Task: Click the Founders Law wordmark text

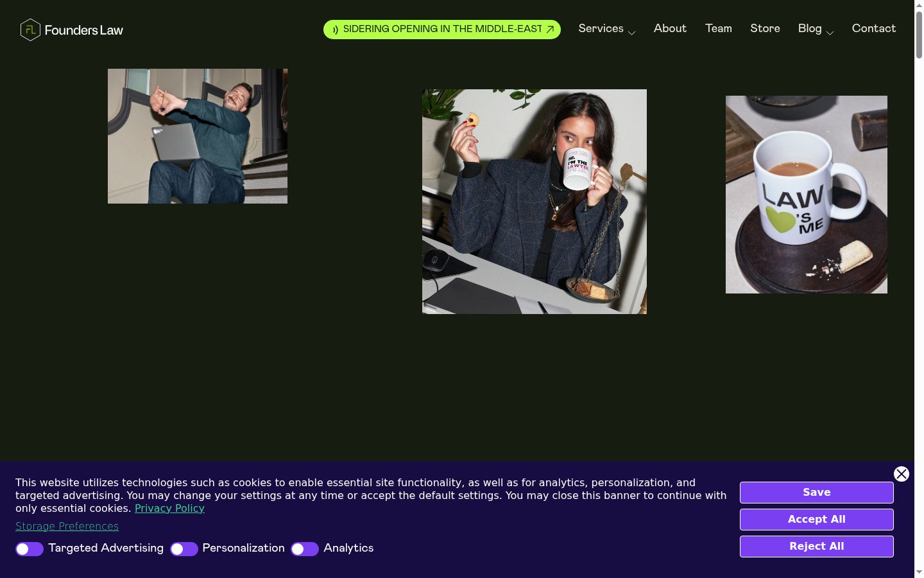Action: [x=84, y=30]
